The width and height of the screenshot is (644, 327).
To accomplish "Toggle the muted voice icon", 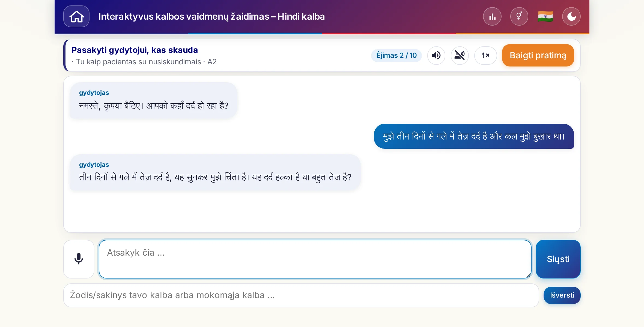I will tap(460, 55).
